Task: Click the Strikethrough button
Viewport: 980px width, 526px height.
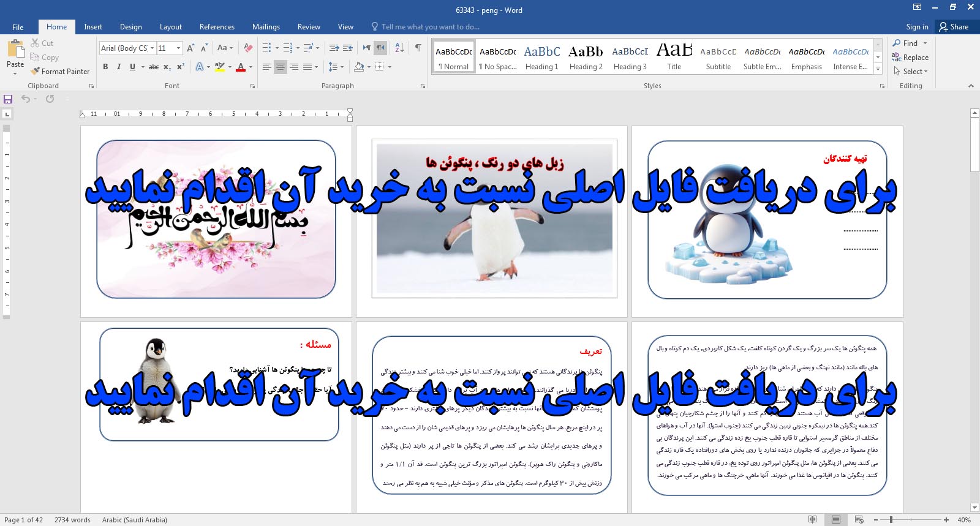Action: 153,67
